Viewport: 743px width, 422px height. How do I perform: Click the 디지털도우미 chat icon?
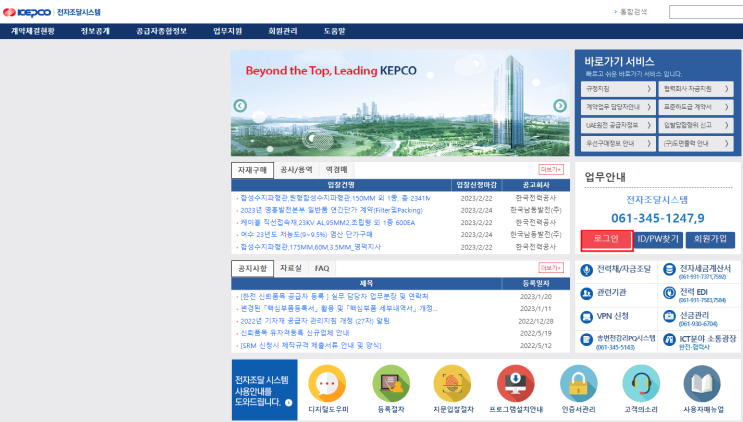click(x=327, y=383)
